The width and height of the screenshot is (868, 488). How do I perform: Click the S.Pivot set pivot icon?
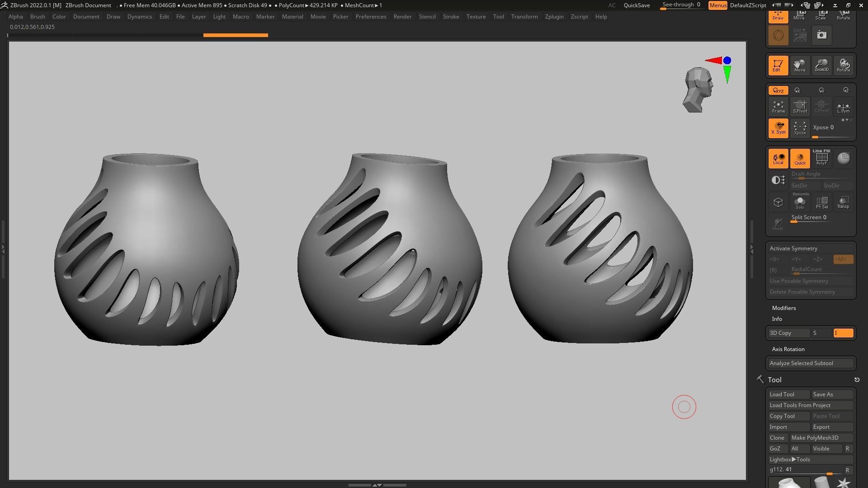[x=800, y=107]
